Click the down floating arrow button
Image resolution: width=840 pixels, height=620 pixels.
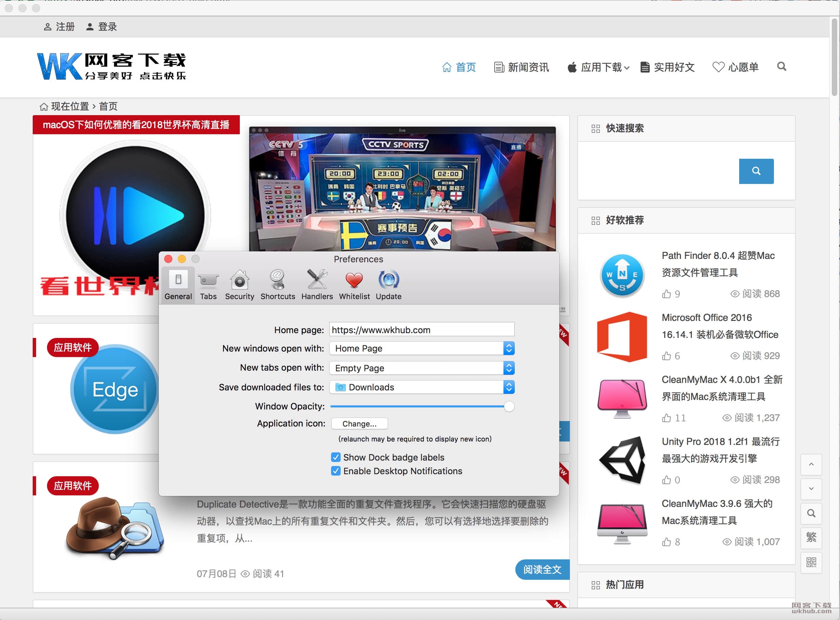pyautogui.click(x=811, y=489)
